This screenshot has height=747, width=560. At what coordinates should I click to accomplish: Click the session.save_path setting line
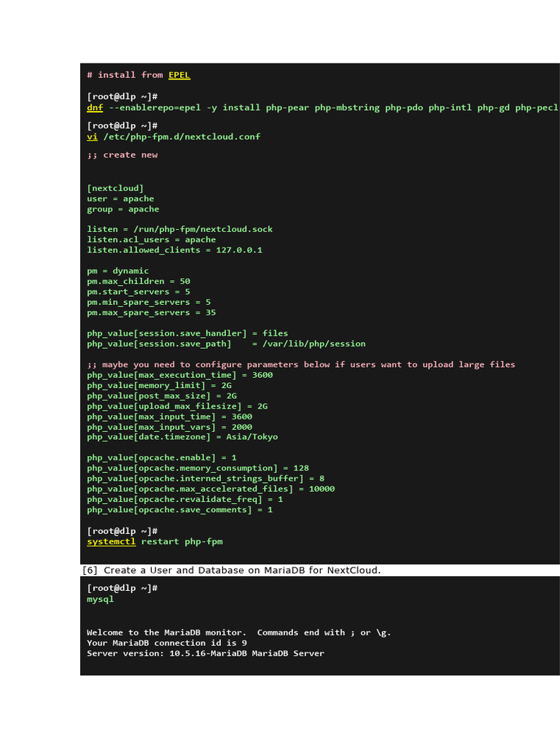coord(226,344)
